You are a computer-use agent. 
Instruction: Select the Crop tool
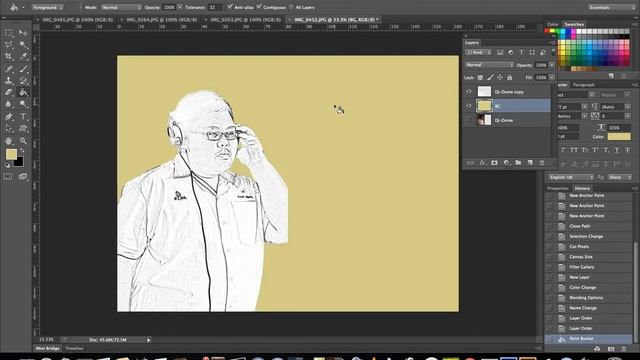point(9,56)
